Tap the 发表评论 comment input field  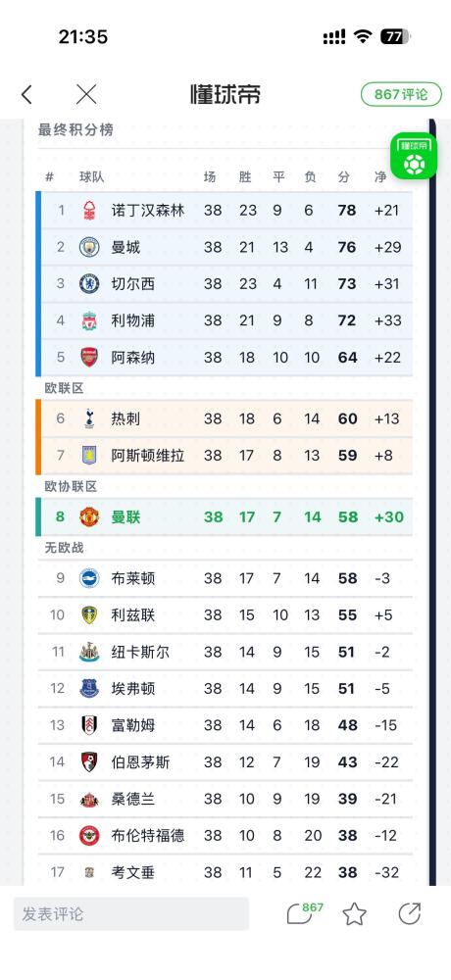(131, 913)
